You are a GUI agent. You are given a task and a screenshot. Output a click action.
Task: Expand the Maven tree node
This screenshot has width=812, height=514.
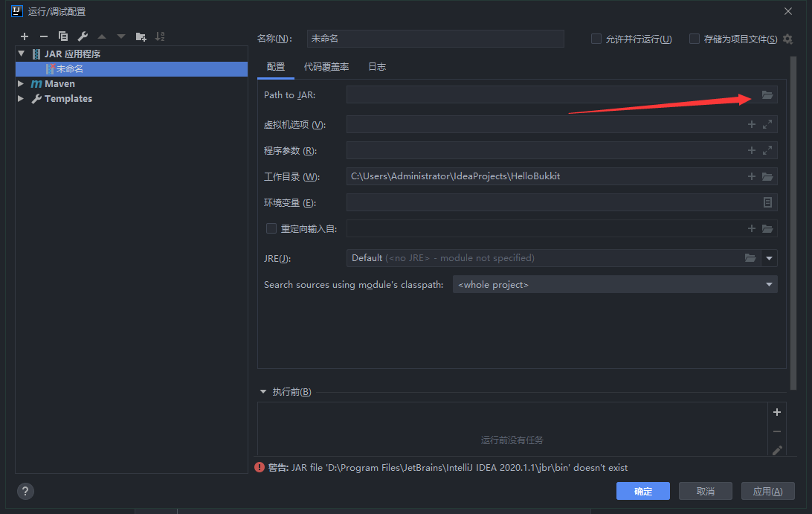click(21, 84)
